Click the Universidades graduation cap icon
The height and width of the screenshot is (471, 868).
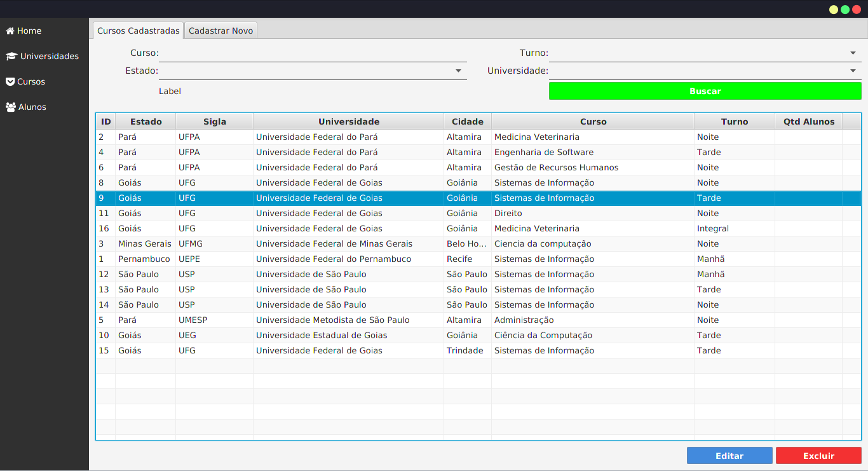tap(11, 56)
